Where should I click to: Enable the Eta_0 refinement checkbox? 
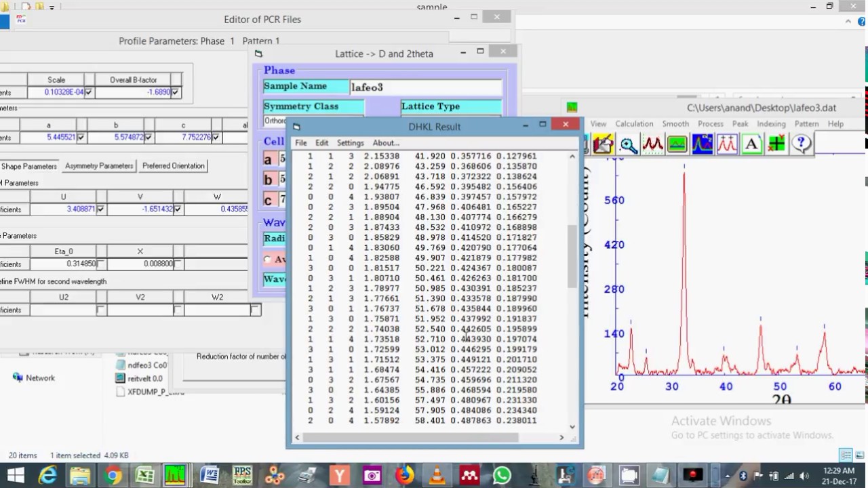pyautogui.click(x=100, y=264)
